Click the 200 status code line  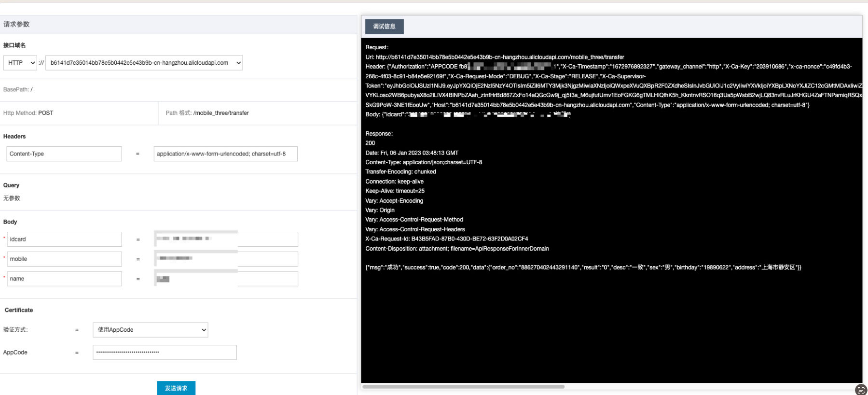[x=370, y=143]
